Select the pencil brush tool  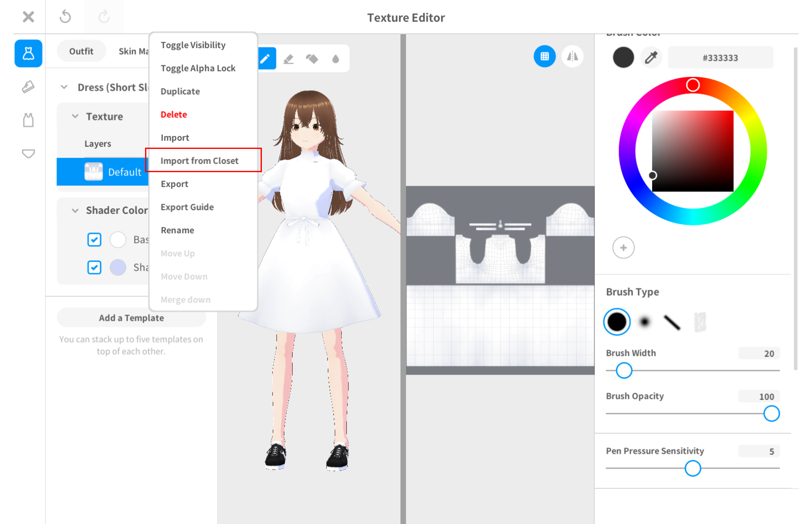tap(266, 58)
